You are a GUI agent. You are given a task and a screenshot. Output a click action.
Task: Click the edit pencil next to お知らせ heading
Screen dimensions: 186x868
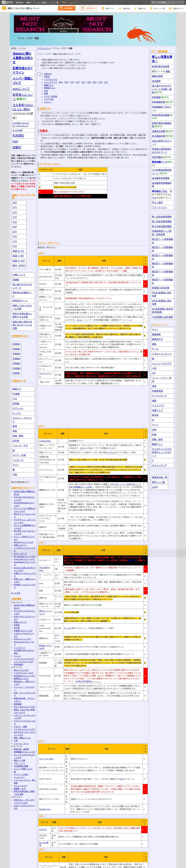tap(52, 109)
